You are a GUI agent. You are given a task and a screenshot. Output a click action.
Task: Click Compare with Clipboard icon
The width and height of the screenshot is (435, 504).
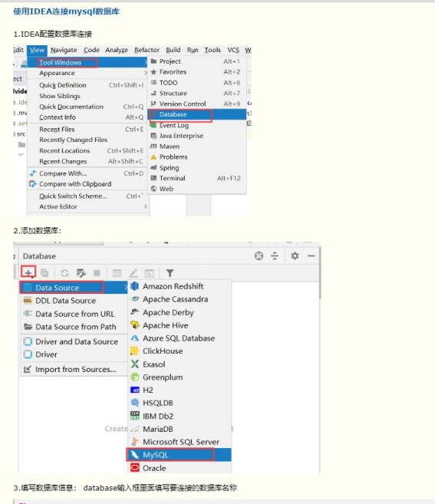pos(32,184)
